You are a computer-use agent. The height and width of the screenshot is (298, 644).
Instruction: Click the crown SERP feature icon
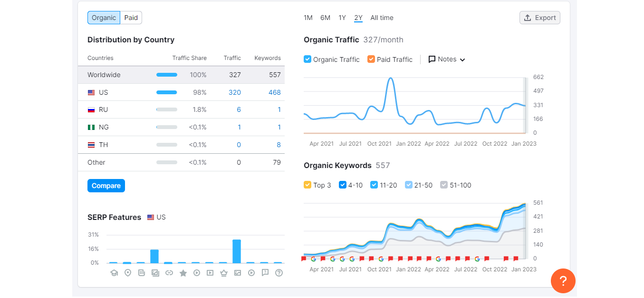coord(224,273)
